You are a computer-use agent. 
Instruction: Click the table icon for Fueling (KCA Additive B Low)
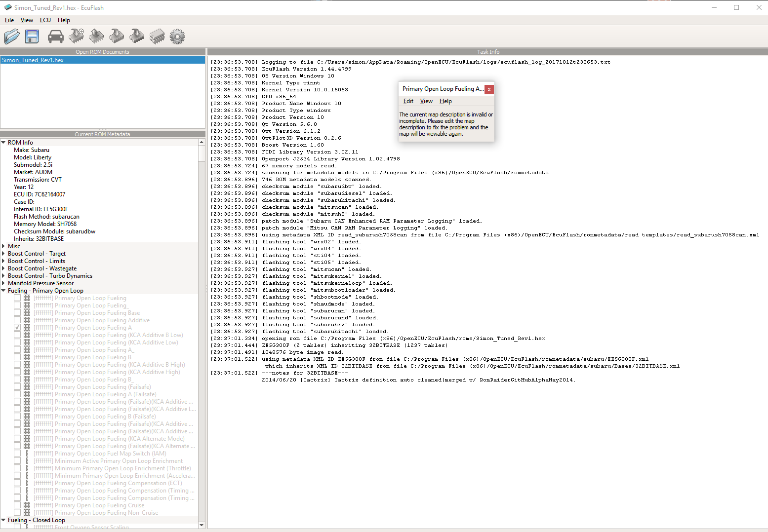(x=27, y=335)
